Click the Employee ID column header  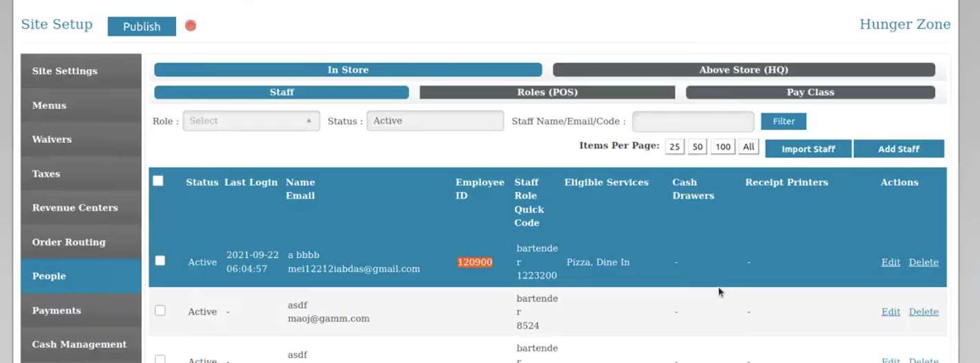480,189
